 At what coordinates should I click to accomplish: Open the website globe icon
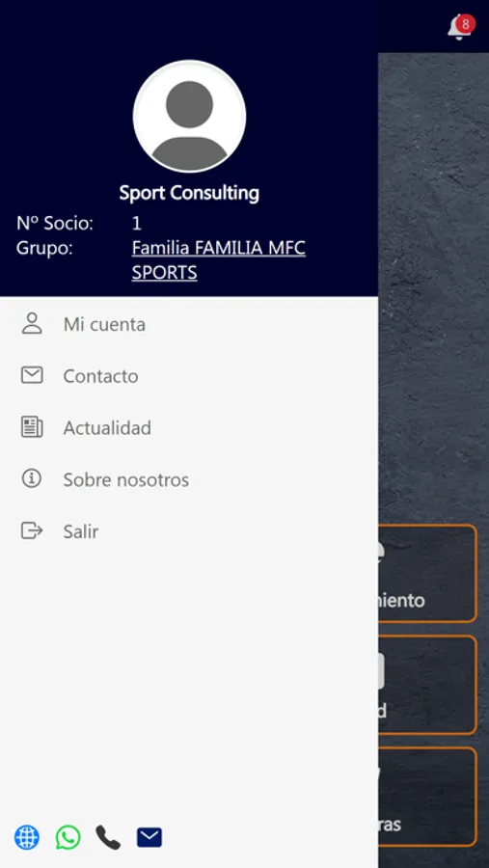27,837
